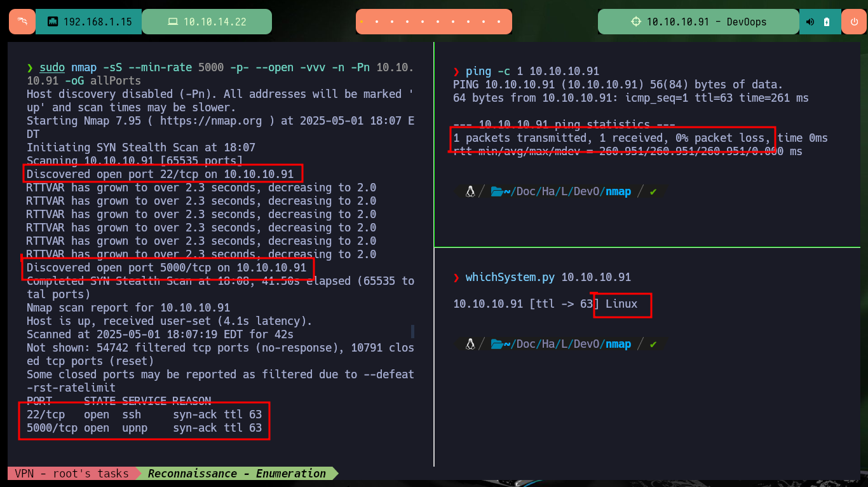868x487 pixels.
Task: Click the 'ping -c 1 10.10.10.91' command
Action: tap(532, 71)
